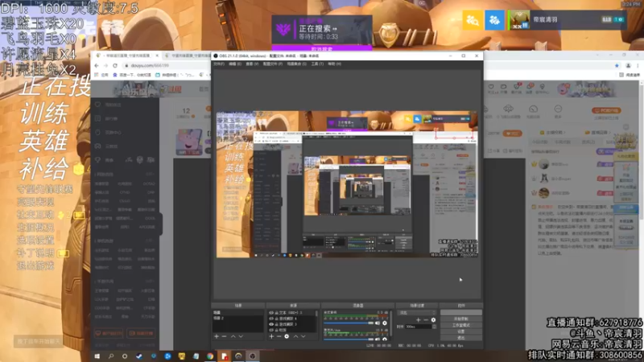
Task: Open Chrome profile avatar icon
Action: click(628, 65)
